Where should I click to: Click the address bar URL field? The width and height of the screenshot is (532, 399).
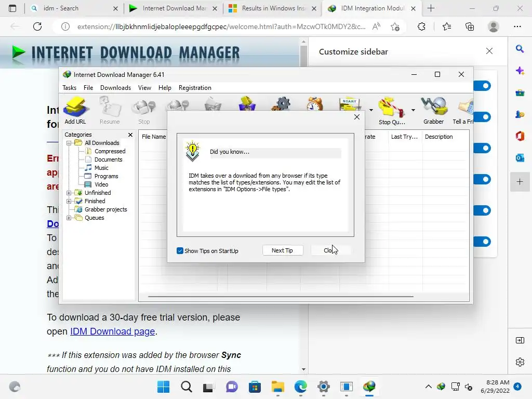pos(221,26)
